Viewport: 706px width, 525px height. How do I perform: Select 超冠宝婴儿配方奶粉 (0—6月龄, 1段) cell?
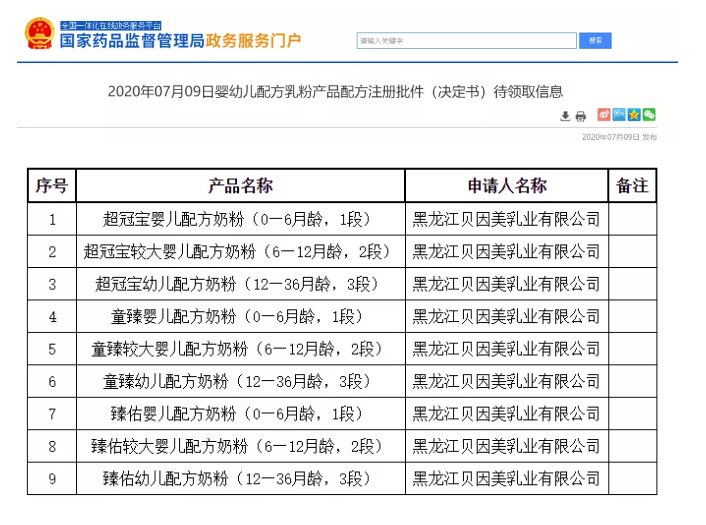(x=240, y=219)
